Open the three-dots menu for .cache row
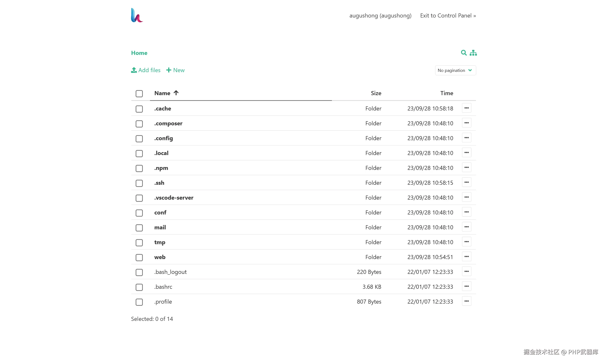Screen dimensions: 607x364 (x=466, y=108)
